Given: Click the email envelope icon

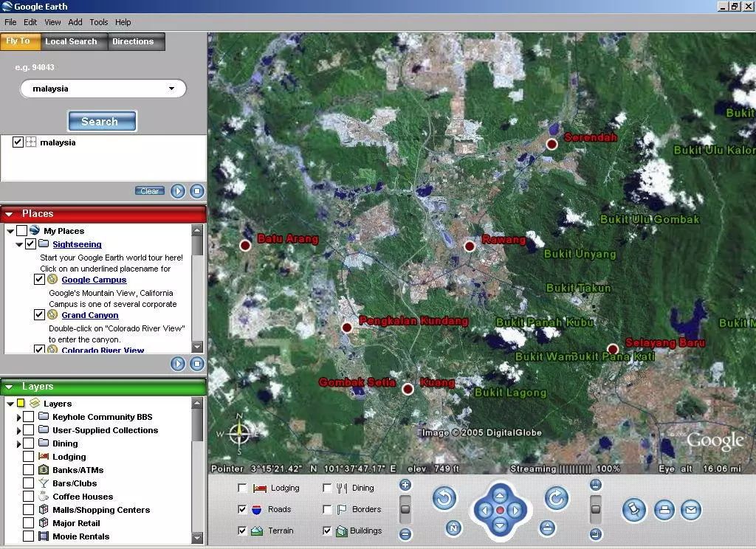Looking at the screenshot, I should [690, 509].
